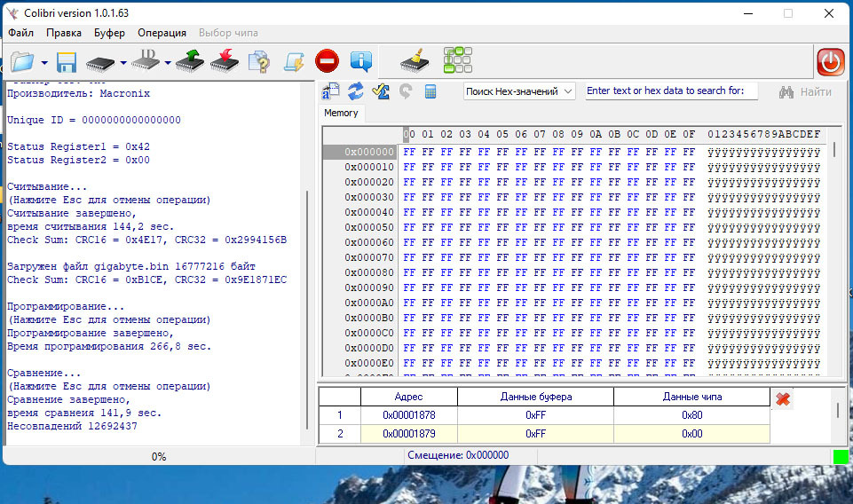Click the red power button

[x=831, y=61]
